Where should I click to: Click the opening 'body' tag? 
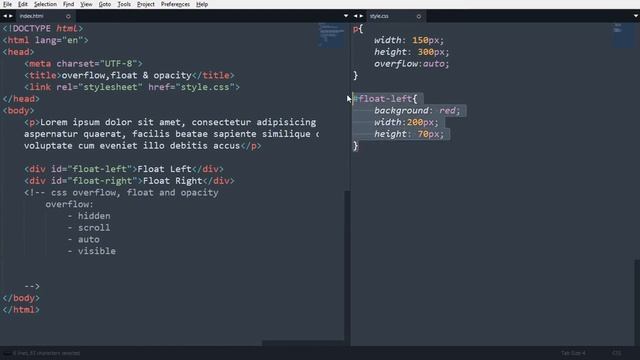[x=18, y=111]
